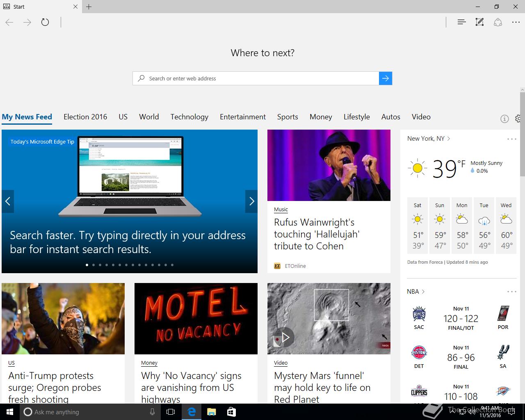Select the Election 2016 tab
Screen dimensions: 525x420
pyautogui.click(x=85, y=117)
